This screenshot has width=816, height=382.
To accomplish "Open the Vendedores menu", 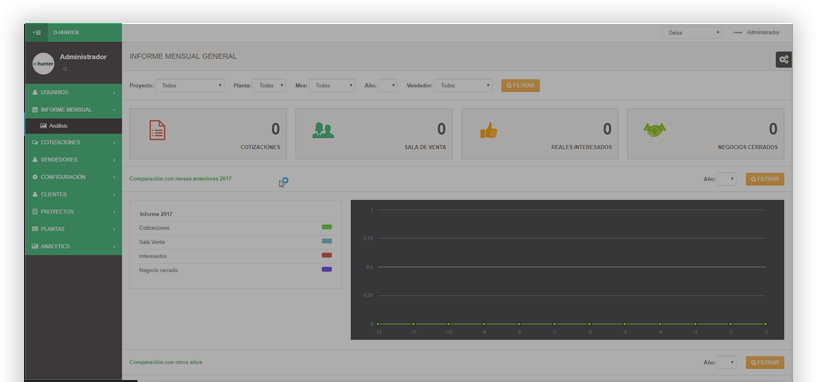I will tap(73, 160).
